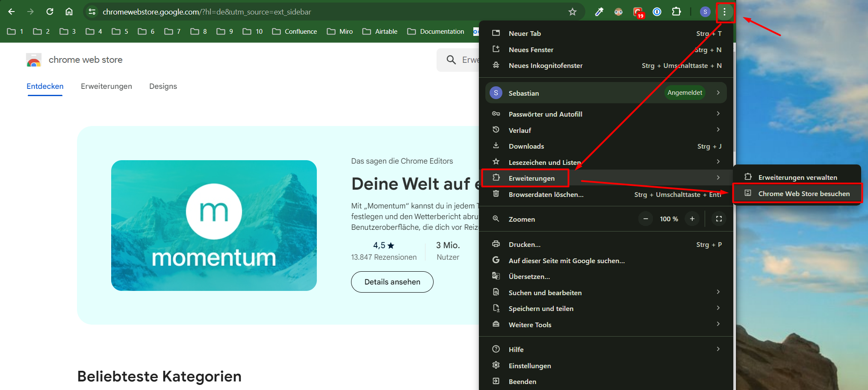Screen dimensions: 868x390
Task: Expand Weitere Tools submenu
Action: 606,325
